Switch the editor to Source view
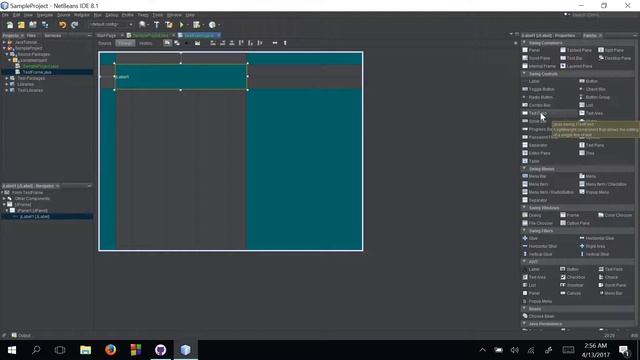This screenshot has height=360, width=640. pyautogui.click(x=104, y=43)
